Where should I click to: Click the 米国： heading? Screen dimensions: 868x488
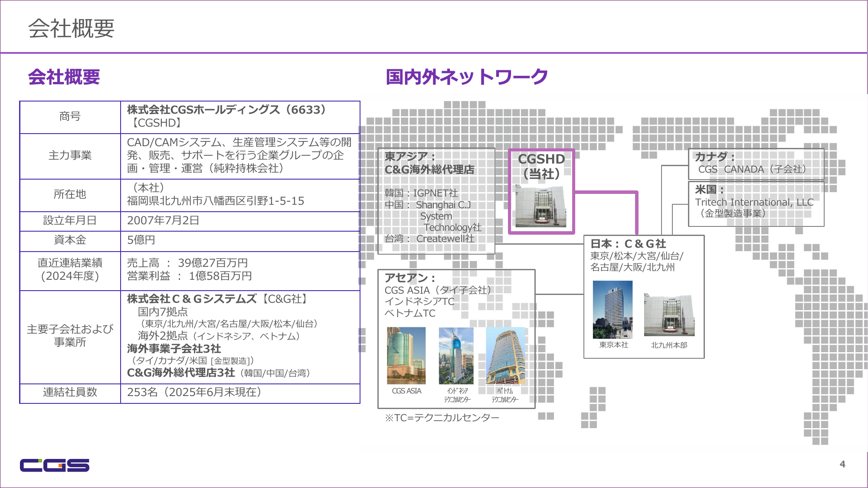[710, 190]
